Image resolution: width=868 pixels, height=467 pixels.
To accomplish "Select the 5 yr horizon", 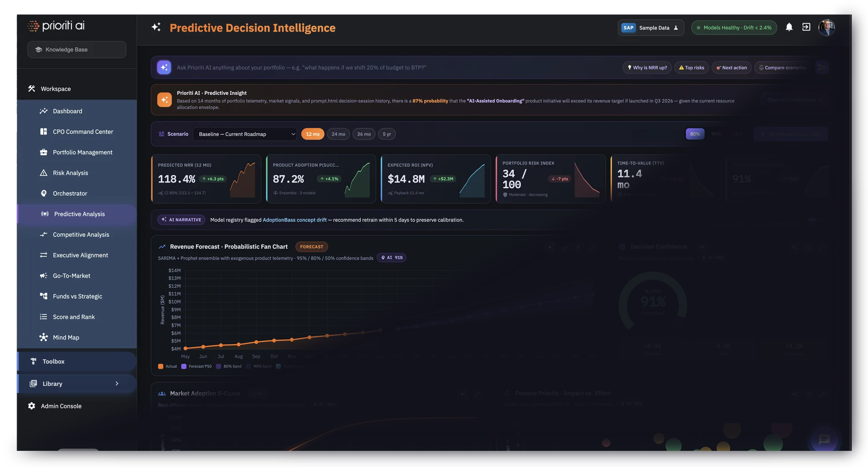I will tap(387, 134).
